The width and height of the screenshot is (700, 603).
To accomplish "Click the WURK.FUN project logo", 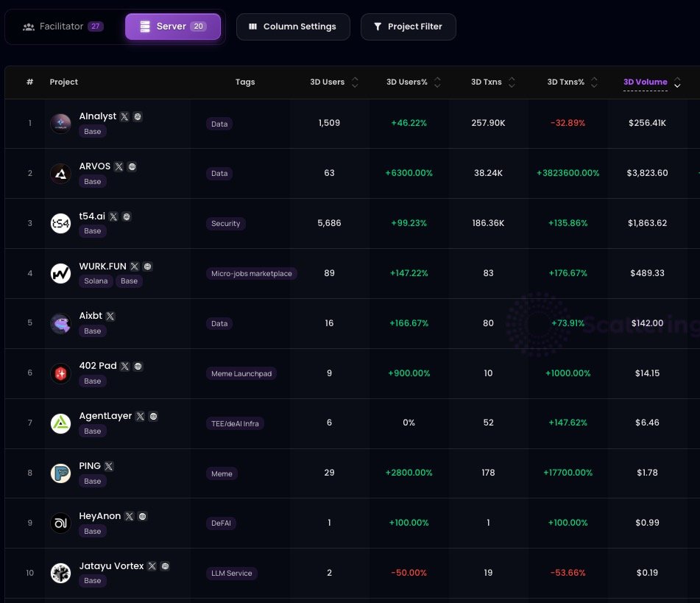I will (x=60, y=273).
